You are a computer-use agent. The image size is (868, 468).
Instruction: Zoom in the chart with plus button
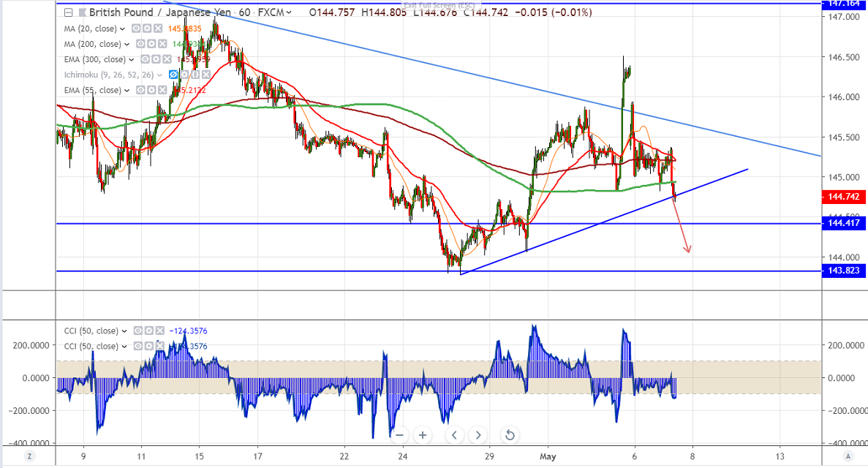pyautogui.click(x=423, y=435)
